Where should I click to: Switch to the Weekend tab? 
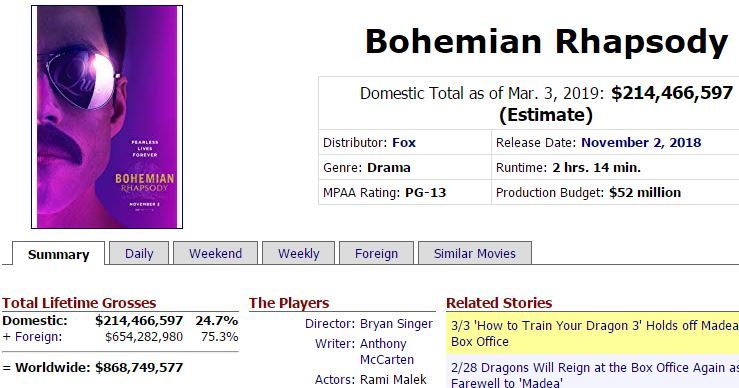tap(215, 253)
